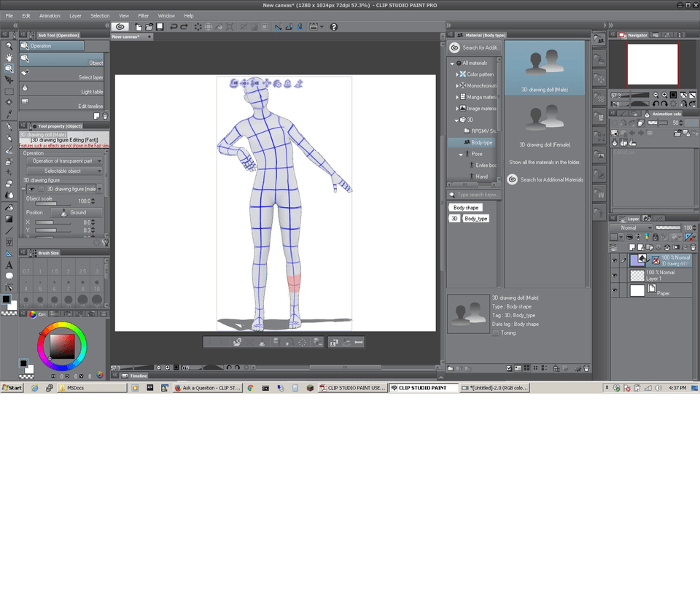Screen dimensions: 700x614
Task: Expand the Color pattern folder
Action: [457, 74]
